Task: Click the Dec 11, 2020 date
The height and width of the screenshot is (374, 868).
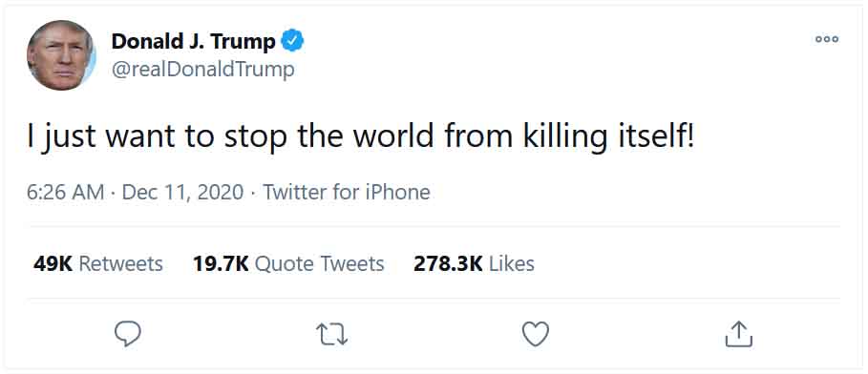Action: click(182, 193)
